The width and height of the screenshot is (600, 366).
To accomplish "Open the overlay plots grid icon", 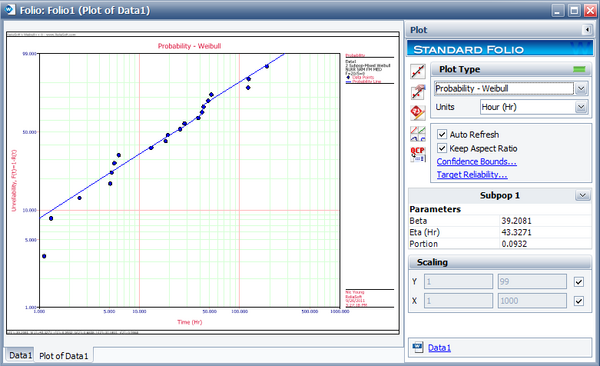I will pyautogui.click(x=418, y=134).
